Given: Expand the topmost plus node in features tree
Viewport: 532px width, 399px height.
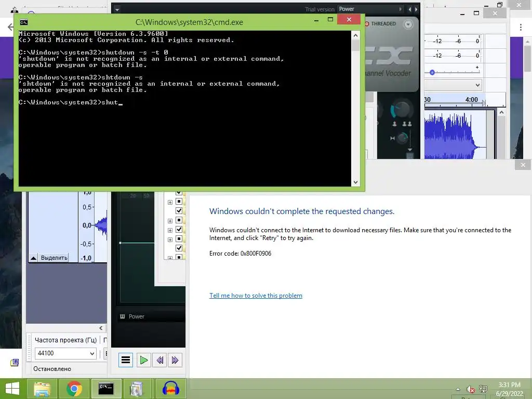Looking at the screenshot, I should pos(170,202).
